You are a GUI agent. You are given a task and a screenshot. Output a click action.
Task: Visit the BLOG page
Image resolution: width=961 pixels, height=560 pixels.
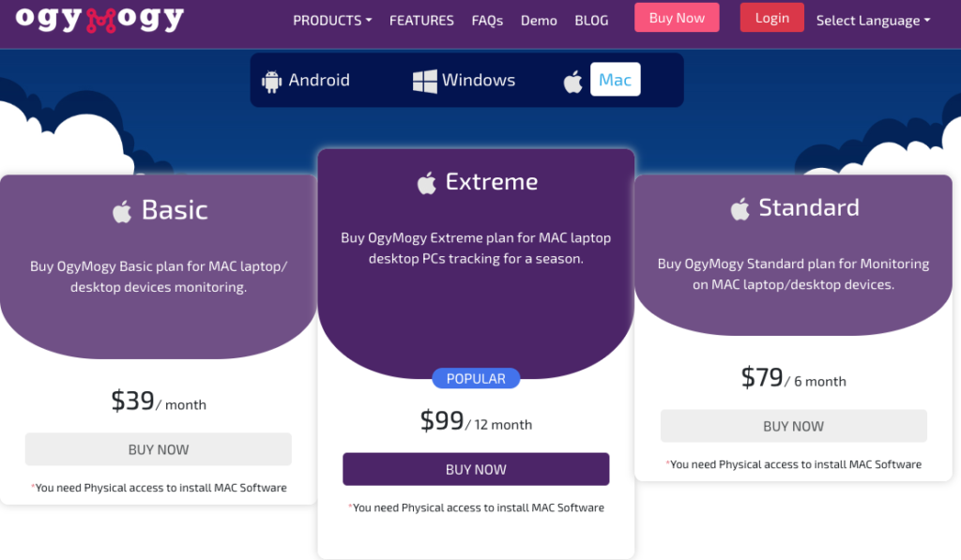click(591, 20)
